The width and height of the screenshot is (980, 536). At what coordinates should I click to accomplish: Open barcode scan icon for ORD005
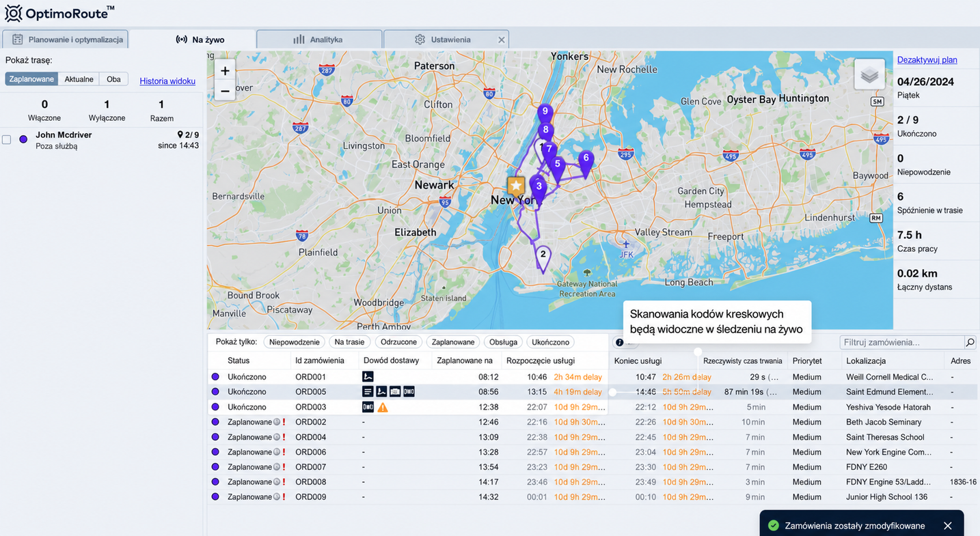409,392
